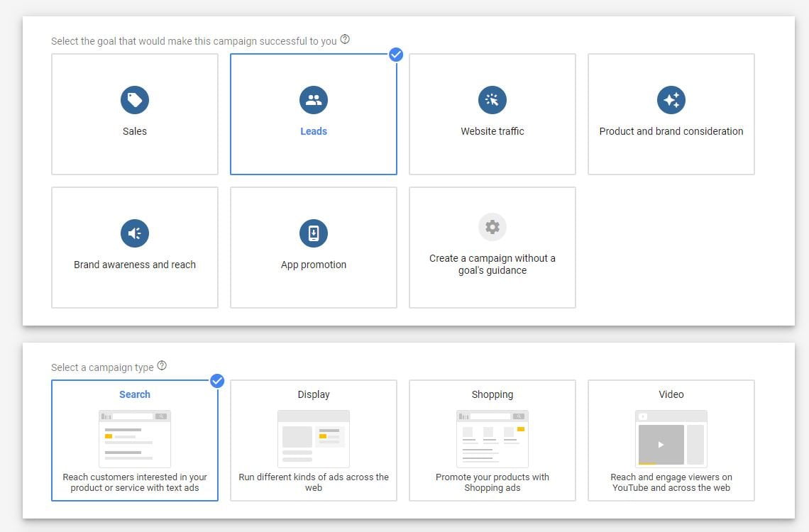809x532 pixels.
Task: Click the Search campaign preview thumbnail
Action: pyautogui.click(x=135, y=438)
